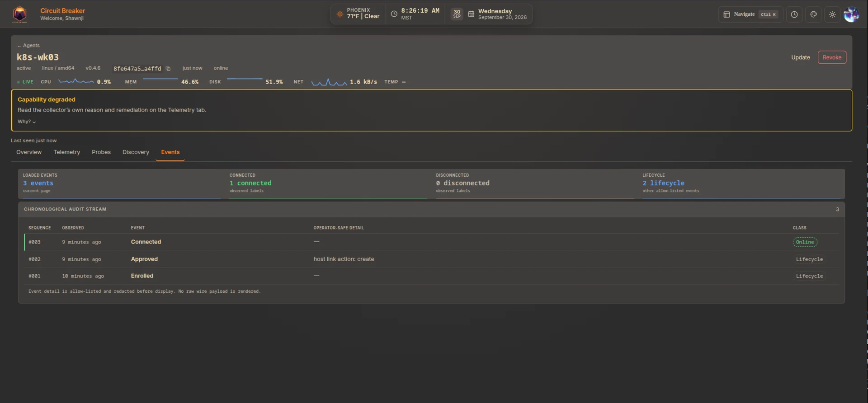Select the Discovery tab

(136, 152)
